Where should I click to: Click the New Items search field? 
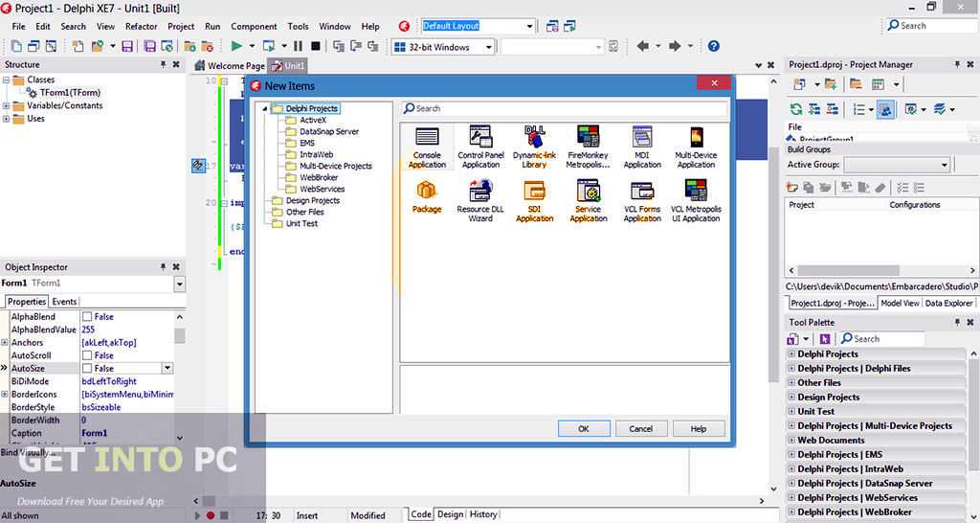(x=565, y=108)
